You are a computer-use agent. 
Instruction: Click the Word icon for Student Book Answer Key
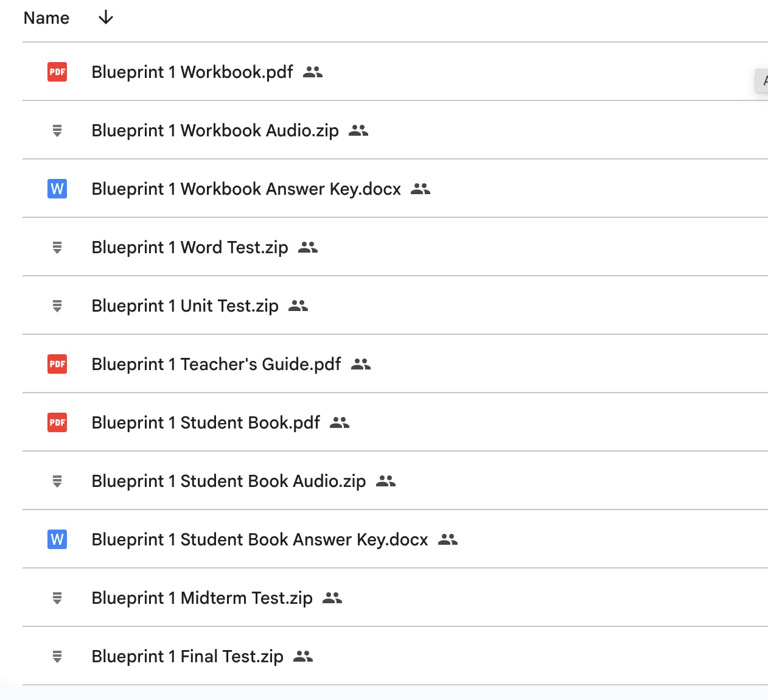pyautogui.click(x=57, y=539)
